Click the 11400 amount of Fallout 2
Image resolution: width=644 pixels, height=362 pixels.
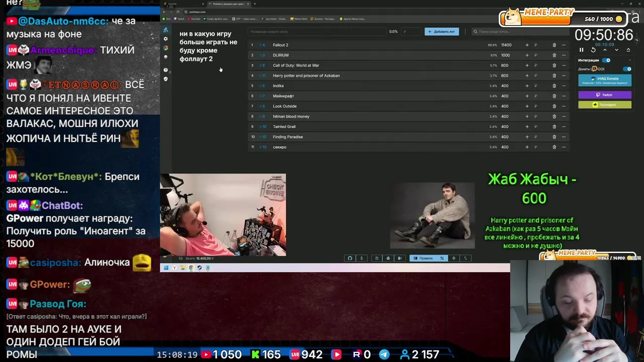tap(506, 45)
